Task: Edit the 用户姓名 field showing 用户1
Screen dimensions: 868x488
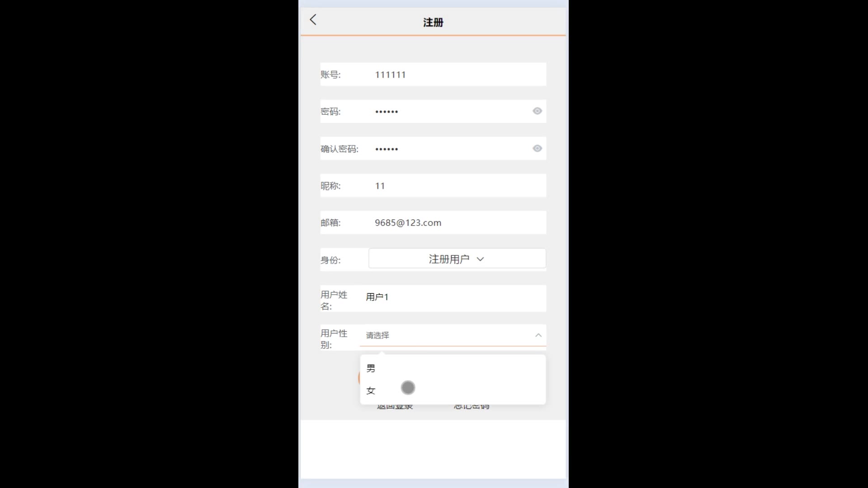Action: [x=454, y=297]
